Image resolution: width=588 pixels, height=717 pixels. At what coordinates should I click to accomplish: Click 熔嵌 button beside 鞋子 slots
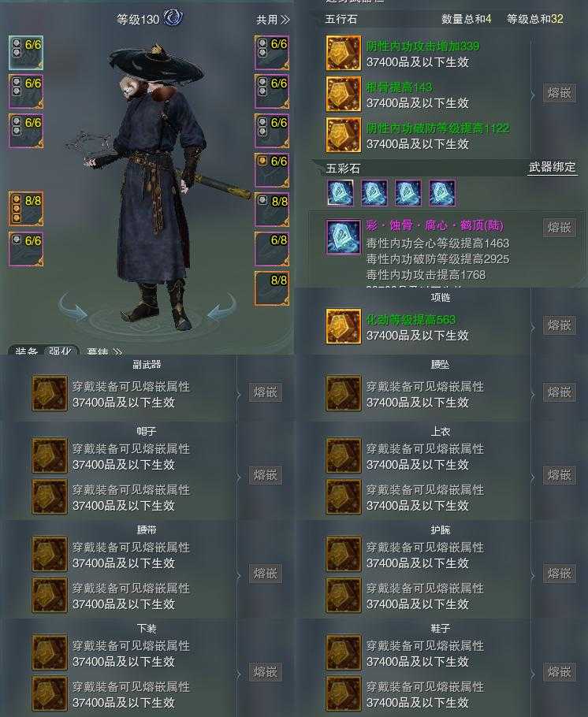pyautogui.click(x=560, y=672)
